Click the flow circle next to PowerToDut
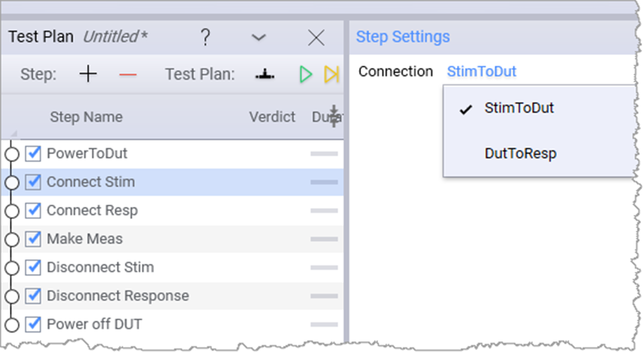Viewport: 644px width, 353px height. pyautogui.click(x=12, y=154)
